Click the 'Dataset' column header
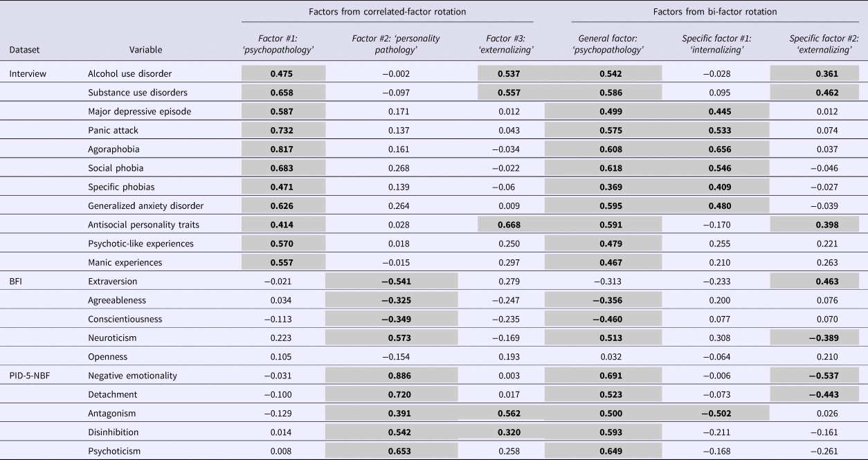This screenshot has height=460, width=868. tap(24, 50)
